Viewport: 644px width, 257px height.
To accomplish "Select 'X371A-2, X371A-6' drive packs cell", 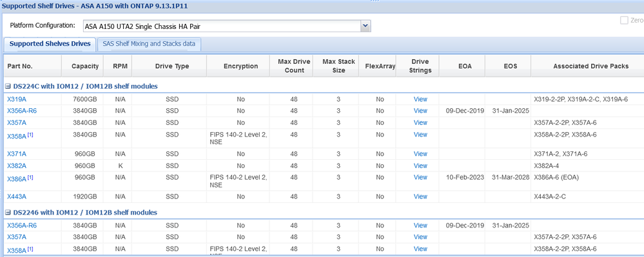I will point(561,153).
